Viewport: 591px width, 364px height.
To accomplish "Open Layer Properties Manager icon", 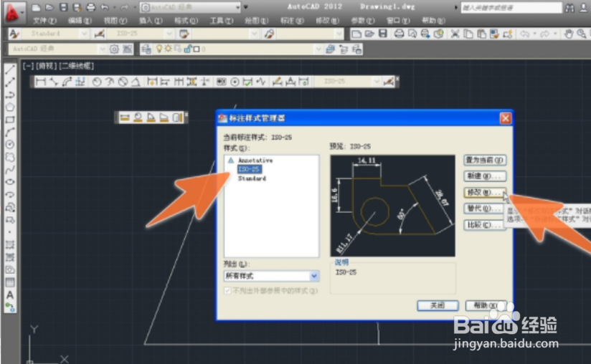I will click(x=146, y=49).
